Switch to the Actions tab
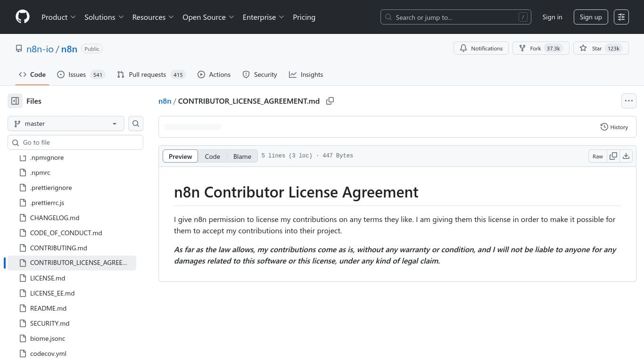This screenshot has width=644, height=362. point(214,74)
